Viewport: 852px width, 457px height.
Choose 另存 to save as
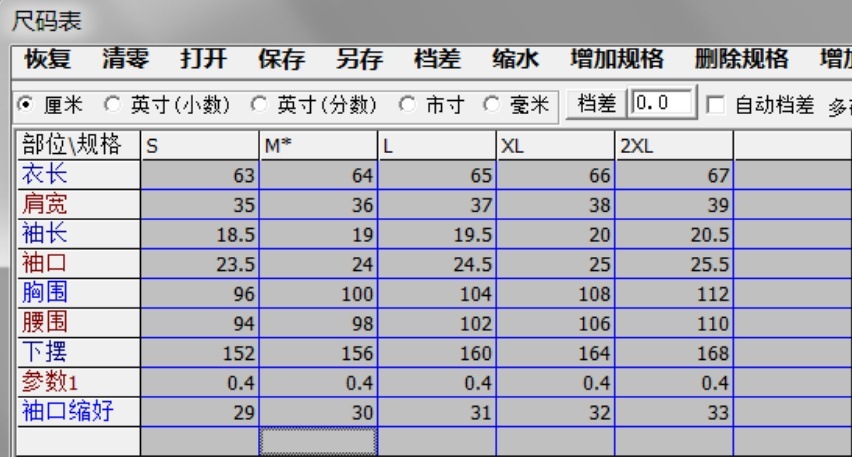tap(360, 59)
